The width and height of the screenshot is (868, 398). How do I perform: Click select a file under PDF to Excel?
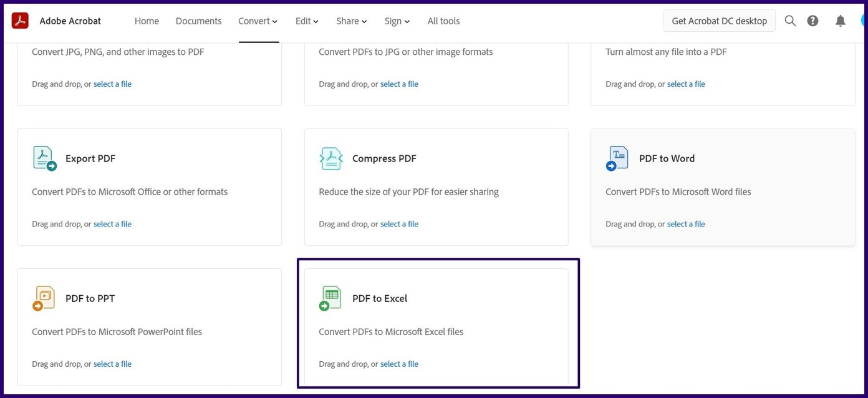[399, 364]
